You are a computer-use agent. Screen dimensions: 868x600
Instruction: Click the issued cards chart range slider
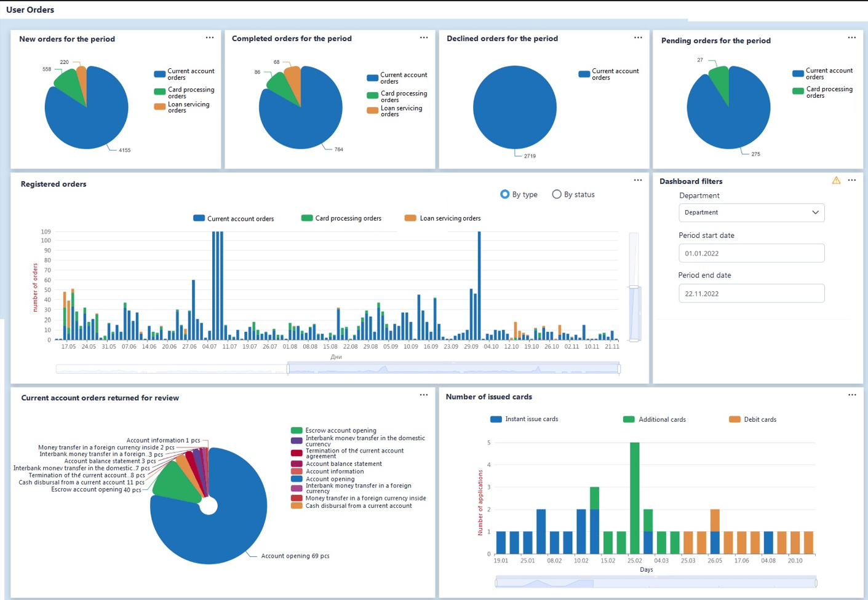tap(655, 582)
